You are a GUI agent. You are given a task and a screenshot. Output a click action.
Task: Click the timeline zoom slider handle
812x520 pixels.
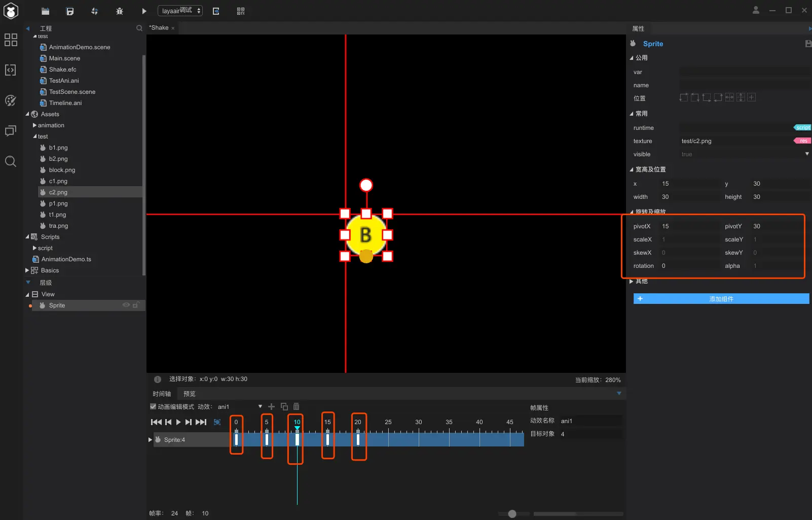click(512, 514)
